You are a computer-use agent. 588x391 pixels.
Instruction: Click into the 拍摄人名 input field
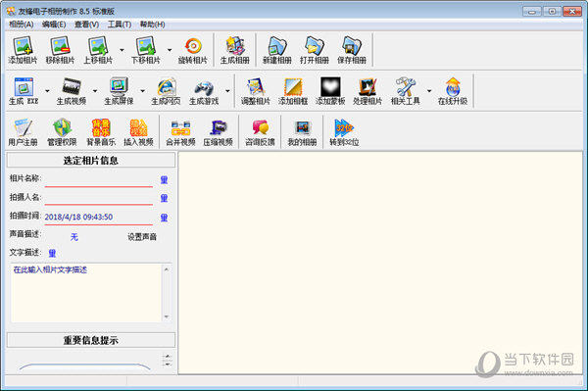point(99,198)
